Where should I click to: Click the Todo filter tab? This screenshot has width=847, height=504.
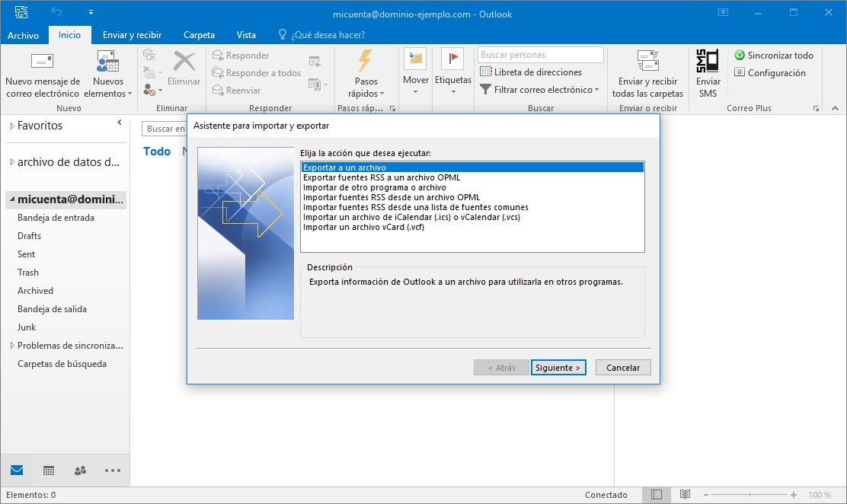(157, 152)
